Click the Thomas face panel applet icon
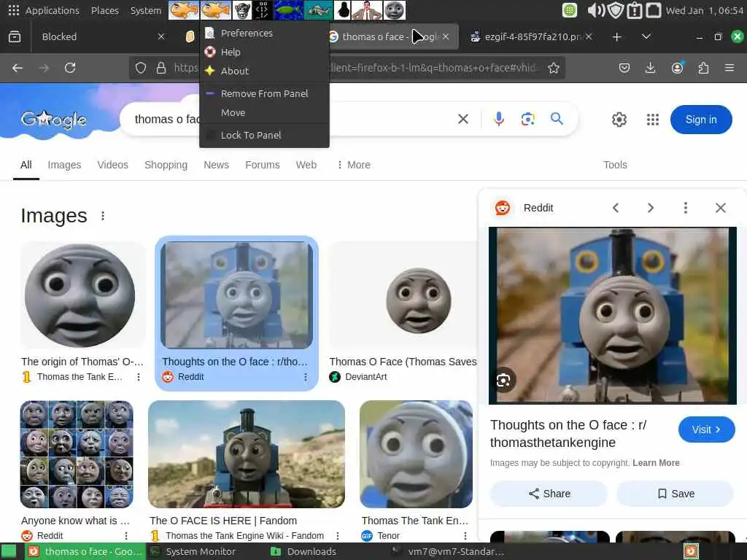The width and height of the screenshot is (747, 560). (395, 10)
